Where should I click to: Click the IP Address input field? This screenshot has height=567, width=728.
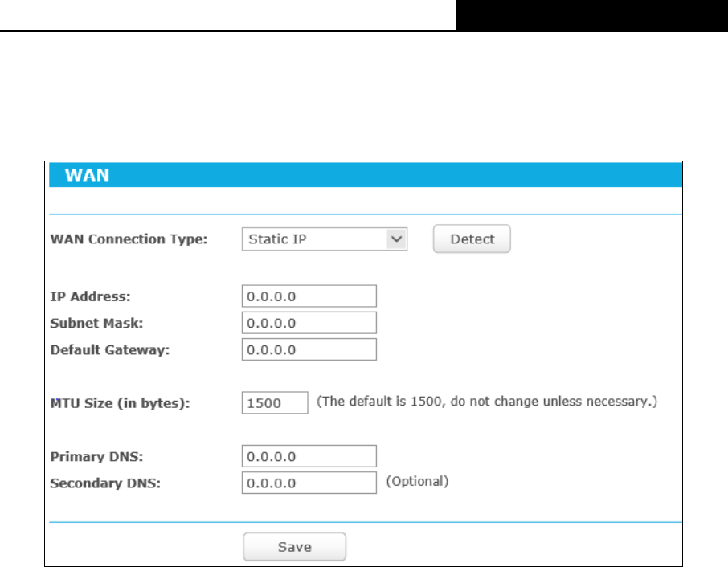(309, 296)
